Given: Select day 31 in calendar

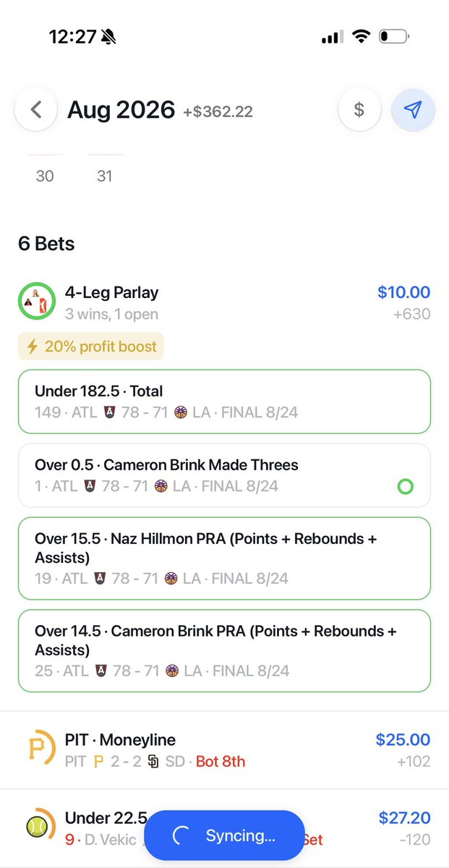Looking at the screenshot, I should [x=105, y=176].
